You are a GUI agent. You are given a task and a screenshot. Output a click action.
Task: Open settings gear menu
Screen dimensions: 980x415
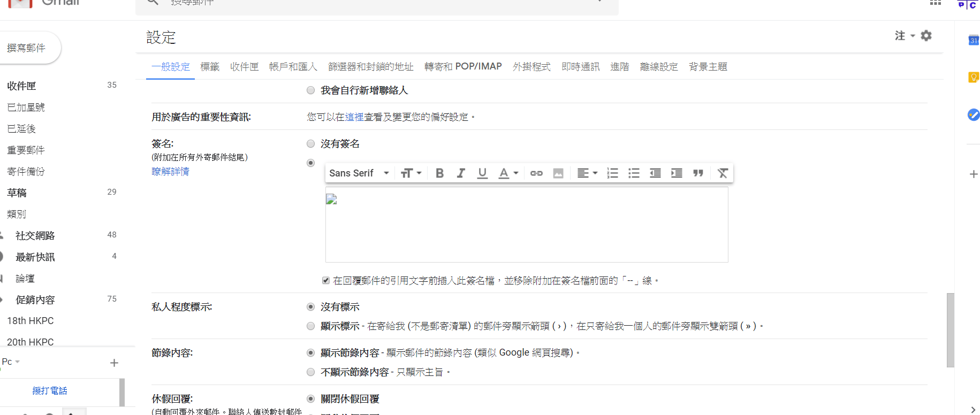926,35
